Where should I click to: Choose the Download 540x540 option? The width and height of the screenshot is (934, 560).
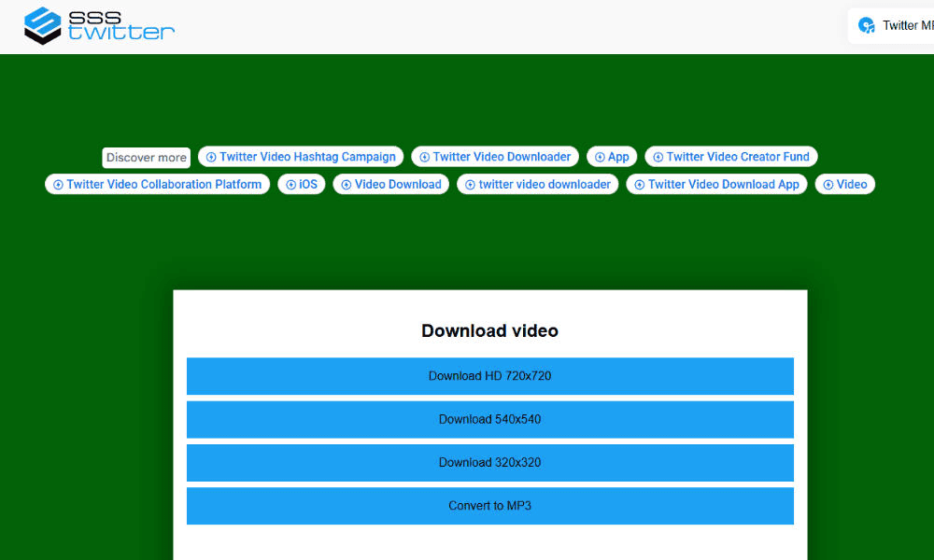tap(489, 419)
